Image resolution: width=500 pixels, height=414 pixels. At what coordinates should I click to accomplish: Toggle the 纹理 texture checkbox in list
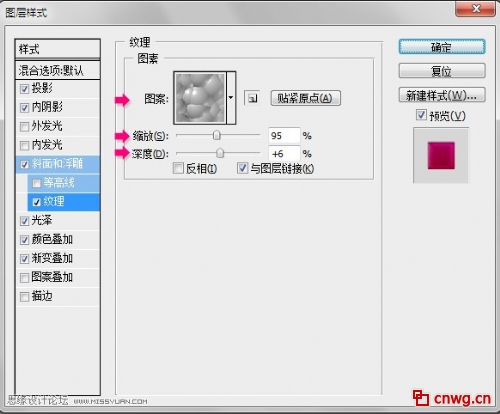click(36, 202)
